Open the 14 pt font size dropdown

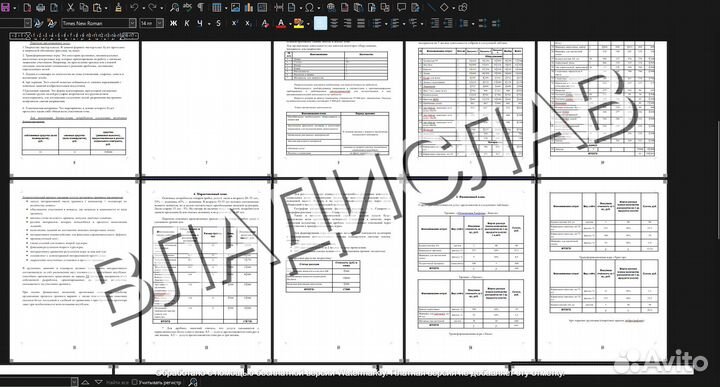click(159, 23)
